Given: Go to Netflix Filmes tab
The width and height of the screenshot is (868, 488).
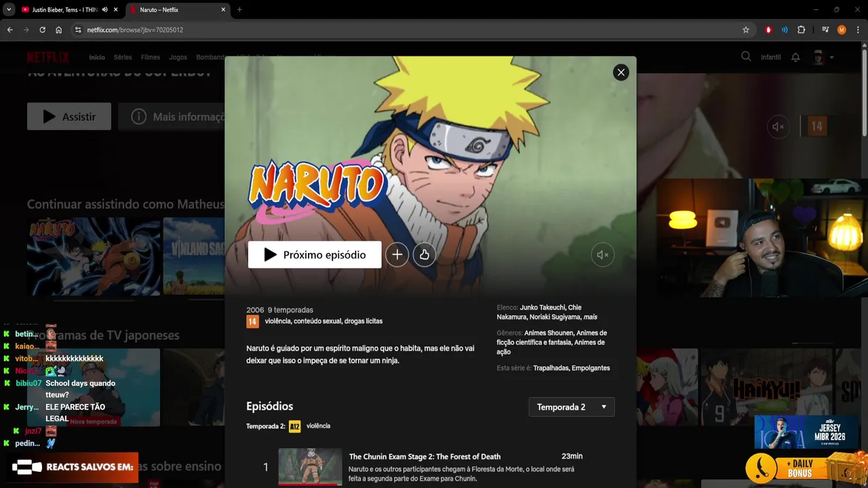Looking at the screenshot, I should pos(150,58).
